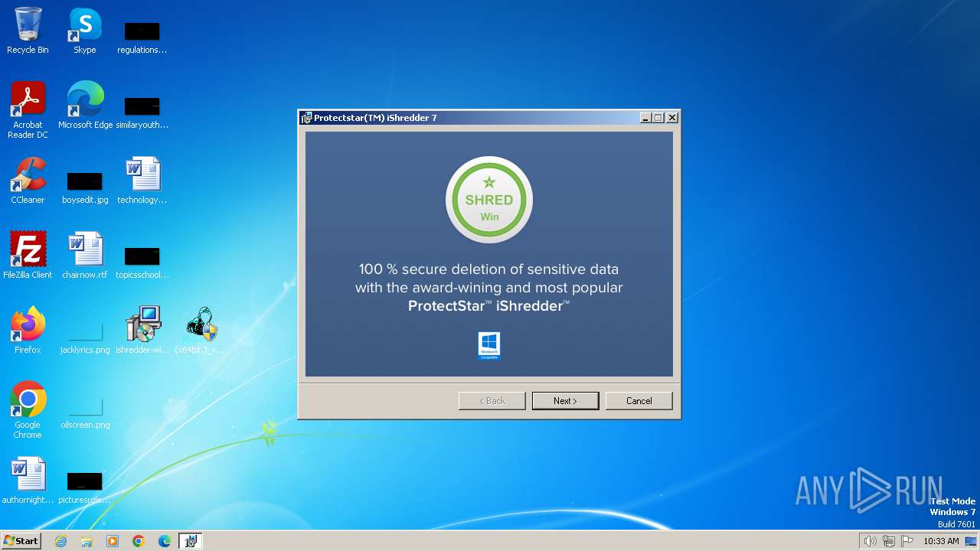Screen dimensions: 980x551
Task: Select the technology Word document icon
Action: click(142, 181)
